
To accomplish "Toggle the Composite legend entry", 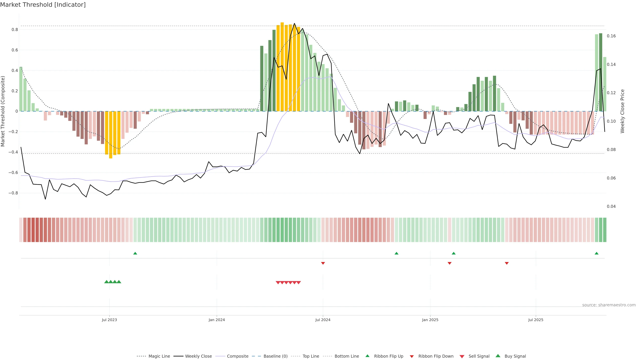I will (237, 356).
